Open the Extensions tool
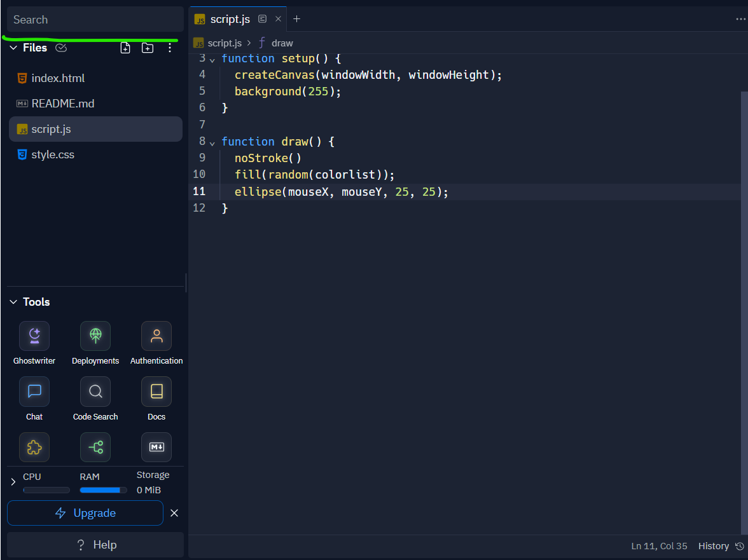748x560 pixels. pyautogui.click(x=34, y=447)
